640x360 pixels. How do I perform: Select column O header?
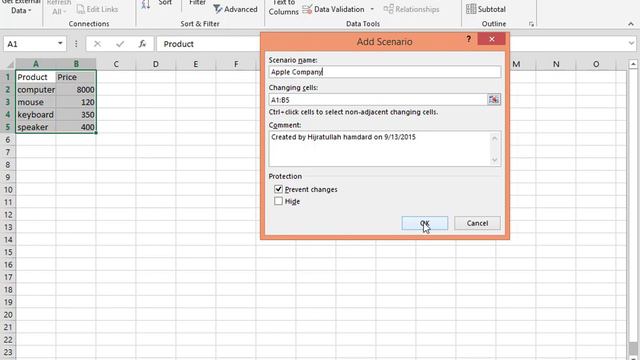coord(596,64)
